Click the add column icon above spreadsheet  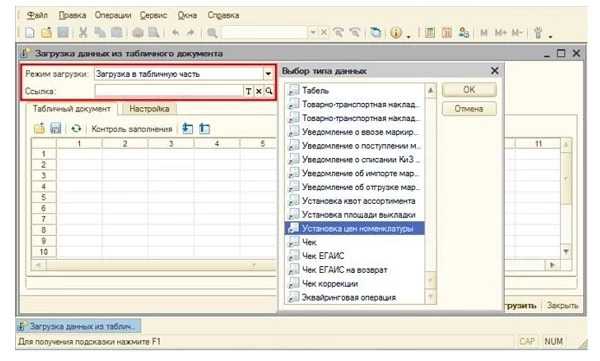204,129
